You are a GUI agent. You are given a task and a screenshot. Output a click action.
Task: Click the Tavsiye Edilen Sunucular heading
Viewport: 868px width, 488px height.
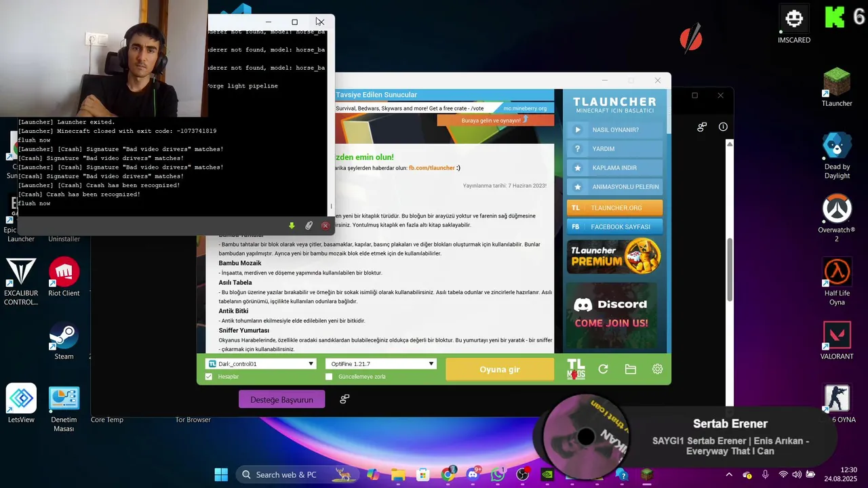[x=376, y=95]
